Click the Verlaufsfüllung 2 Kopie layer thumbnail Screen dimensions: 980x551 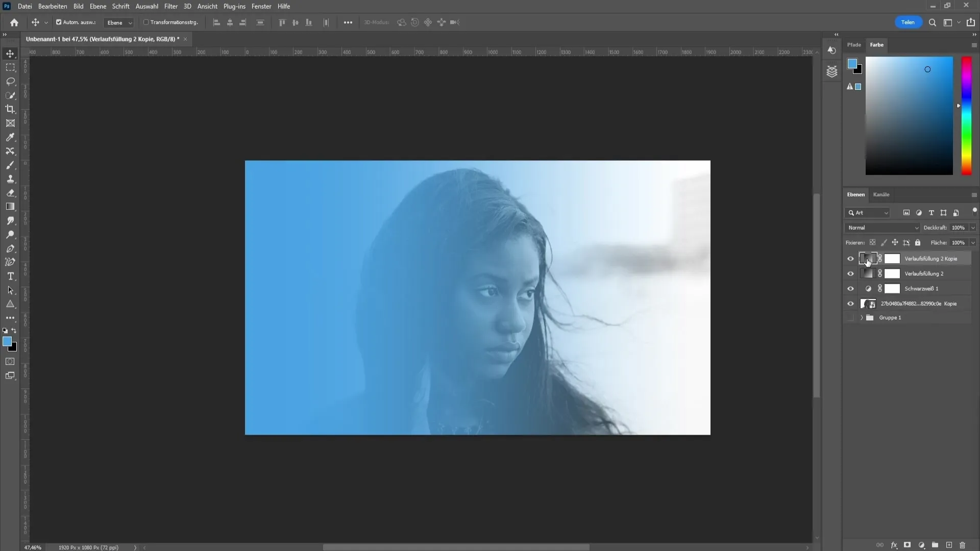tap(867, 258)
